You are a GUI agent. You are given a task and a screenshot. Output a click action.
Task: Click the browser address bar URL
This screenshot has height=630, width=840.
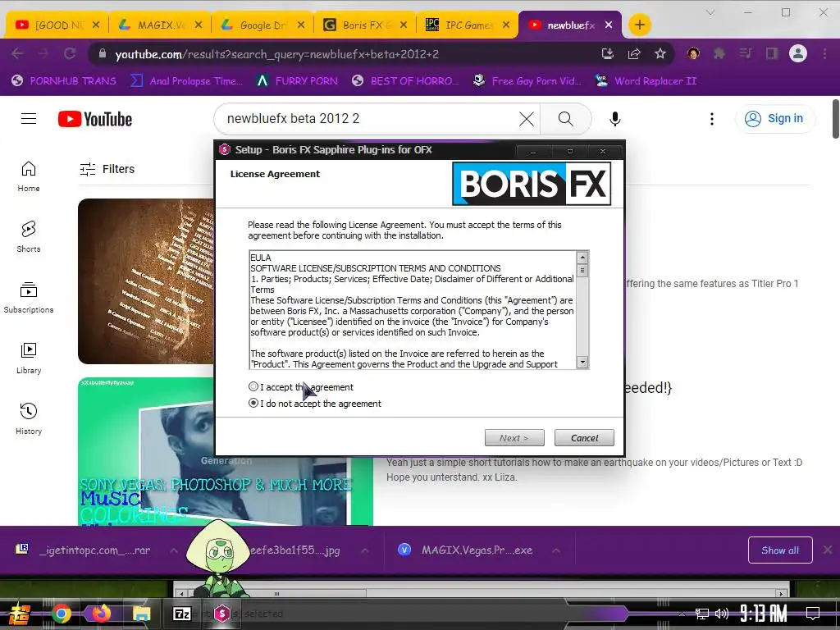pyautogui.click(x=276, y=54)
